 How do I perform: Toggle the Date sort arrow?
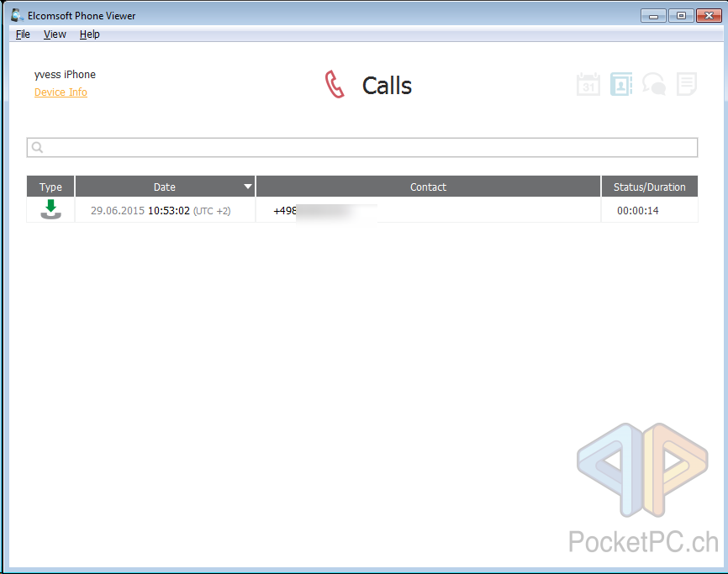[x=248, y=187]
